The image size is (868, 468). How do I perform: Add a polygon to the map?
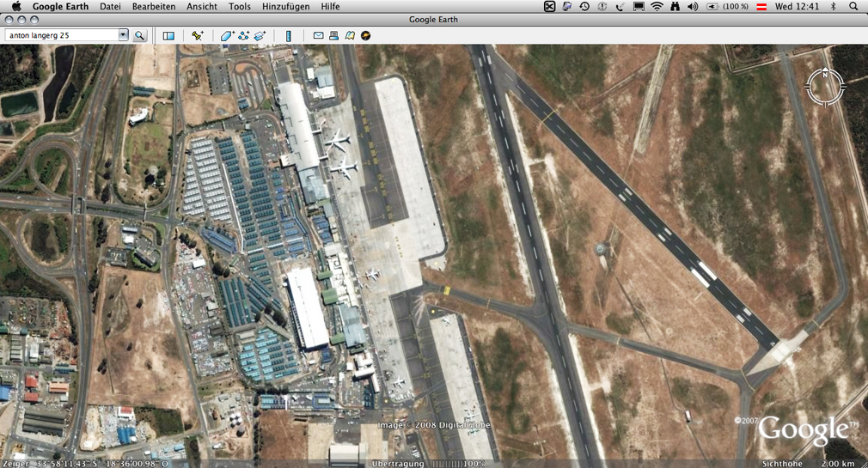click(x=227, y=36)
